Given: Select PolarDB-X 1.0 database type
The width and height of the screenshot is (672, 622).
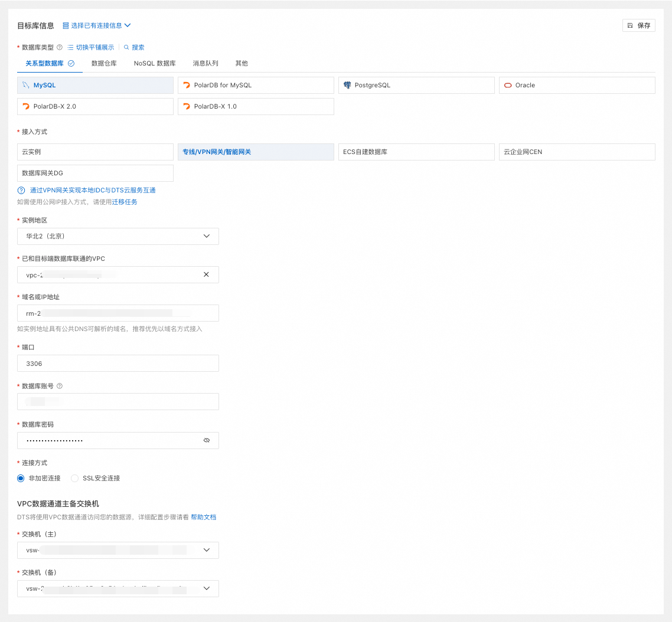Looking at the screenshot, I should pos(256,107).
